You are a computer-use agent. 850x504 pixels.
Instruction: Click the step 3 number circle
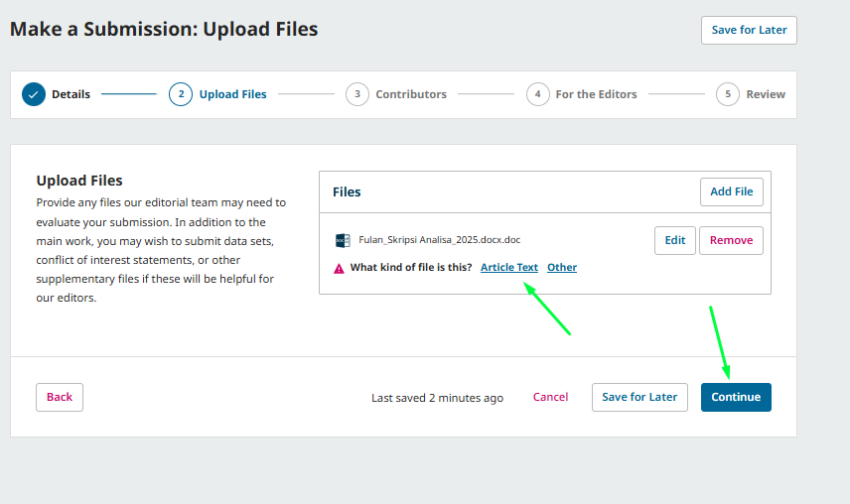pyautogui.click(x=356, y=94)
